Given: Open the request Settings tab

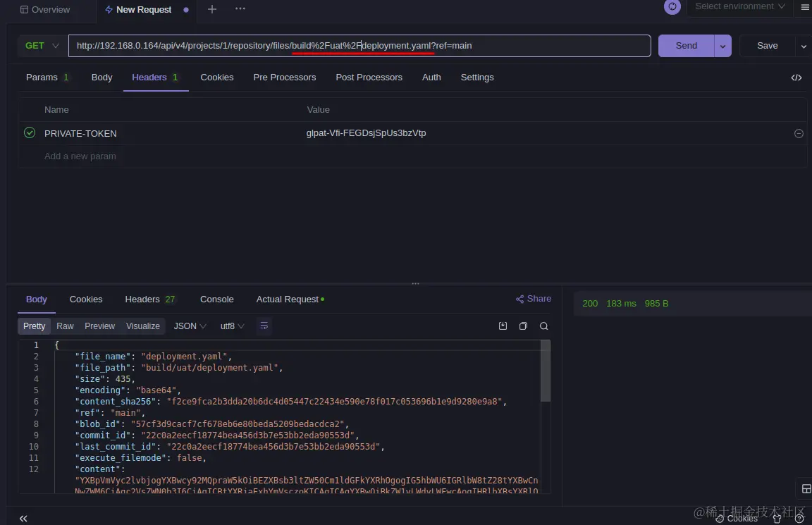Looking at the screenshot, I should pyautogui.click(x=477, y=77).
